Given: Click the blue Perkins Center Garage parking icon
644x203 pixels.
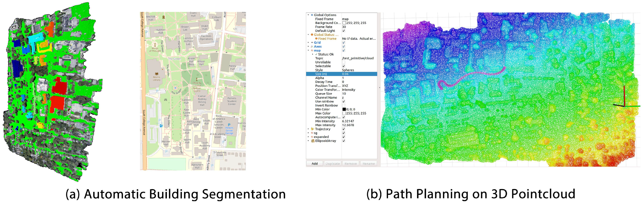Looking at the screenshot, I should (229, 125).
